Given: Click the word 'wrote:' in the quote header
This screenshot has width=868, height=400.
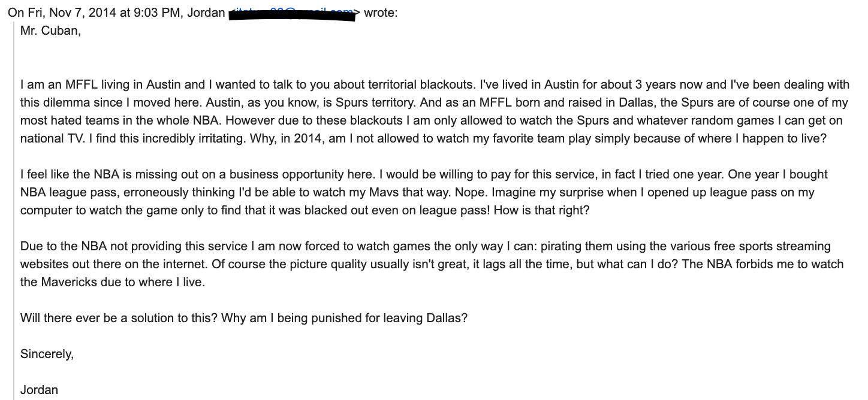Looking at the screenshot, I should coord(380,13).
